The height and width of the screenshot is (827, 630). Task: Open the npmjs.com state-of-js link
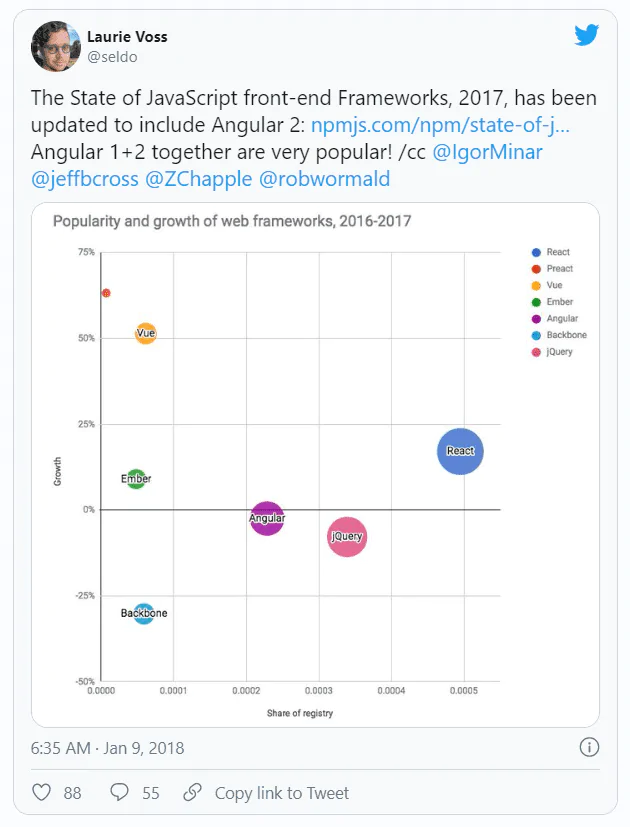(x=440, y=125)
